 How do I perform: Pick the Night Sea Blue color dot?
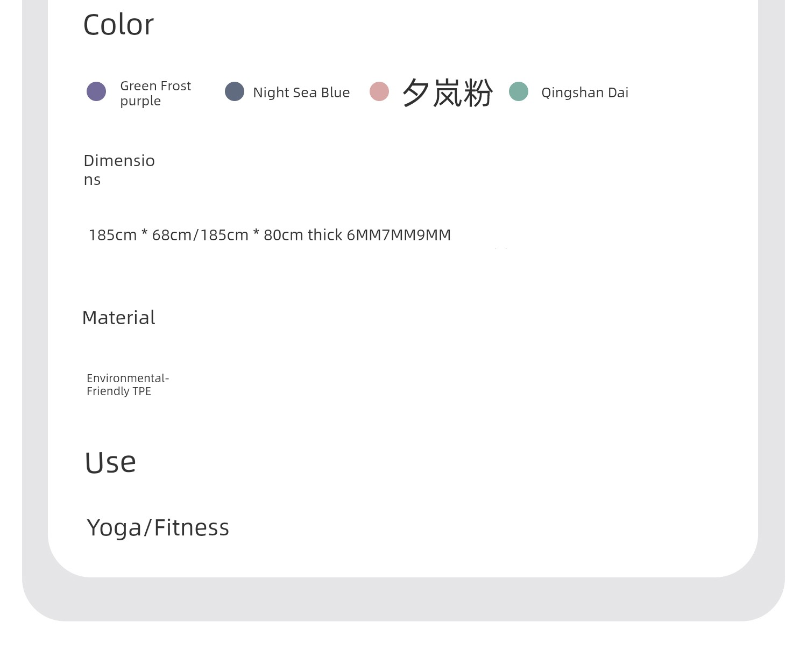[x=235, y=91]
